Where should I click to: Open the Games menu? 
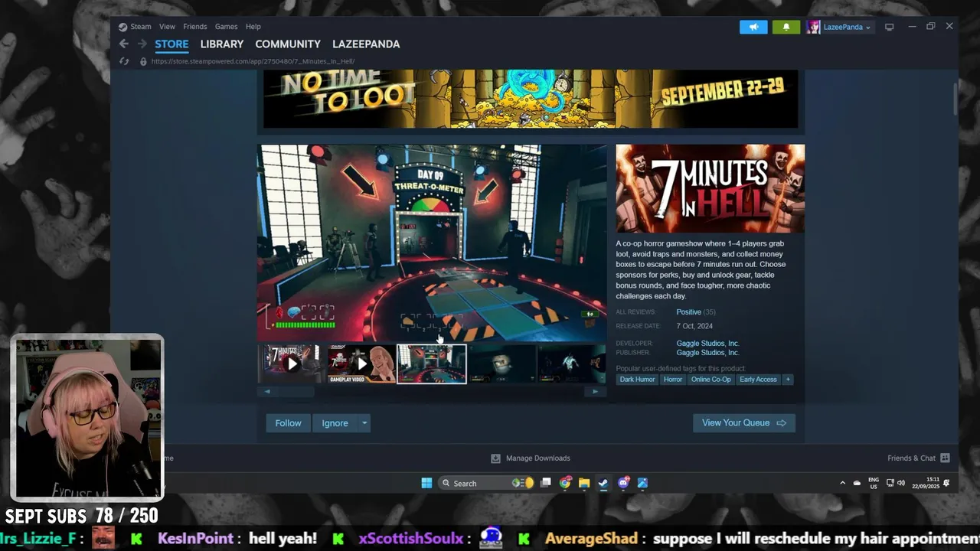point(226,27)
